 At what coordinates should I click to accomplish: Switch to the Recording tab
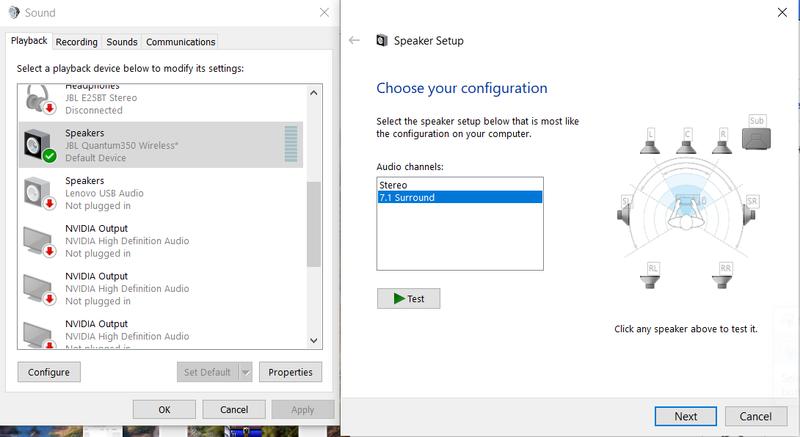pyautogui.click(x=77, y=42)
